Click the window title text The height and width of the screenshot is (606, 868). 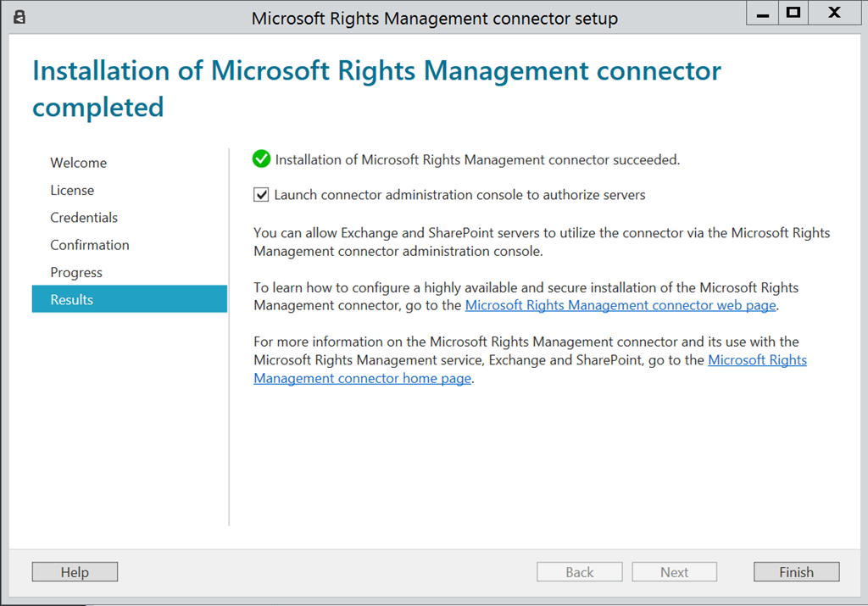pos(434,18)
